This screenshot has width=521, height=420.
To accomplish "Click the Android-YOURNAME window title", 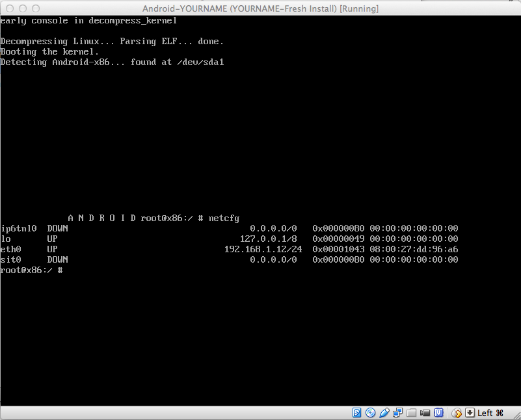I will pos(260,8).
